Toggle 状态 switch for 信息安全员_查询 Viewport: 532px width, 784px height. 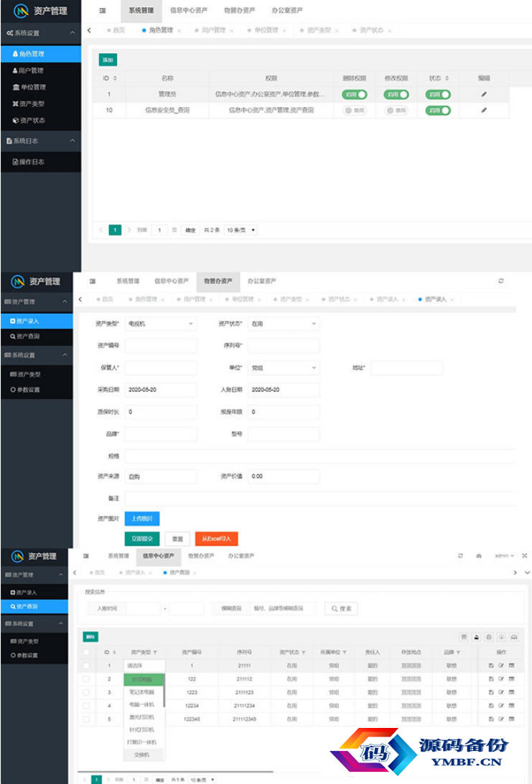[438, 110]
